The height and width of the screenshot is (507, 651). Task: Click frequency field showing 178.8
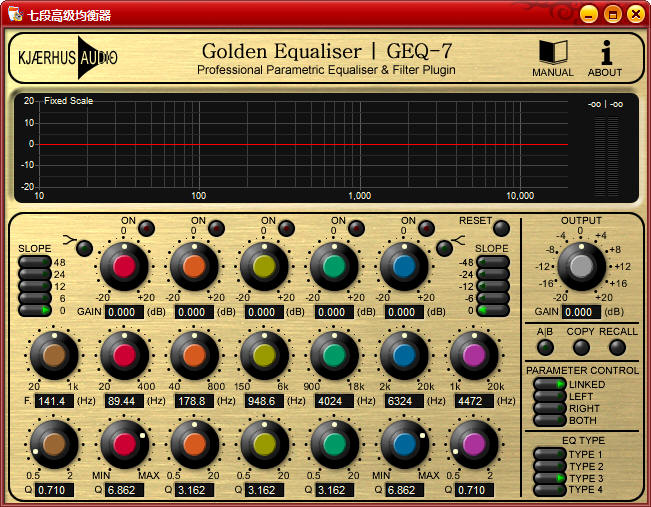point(194,401)
